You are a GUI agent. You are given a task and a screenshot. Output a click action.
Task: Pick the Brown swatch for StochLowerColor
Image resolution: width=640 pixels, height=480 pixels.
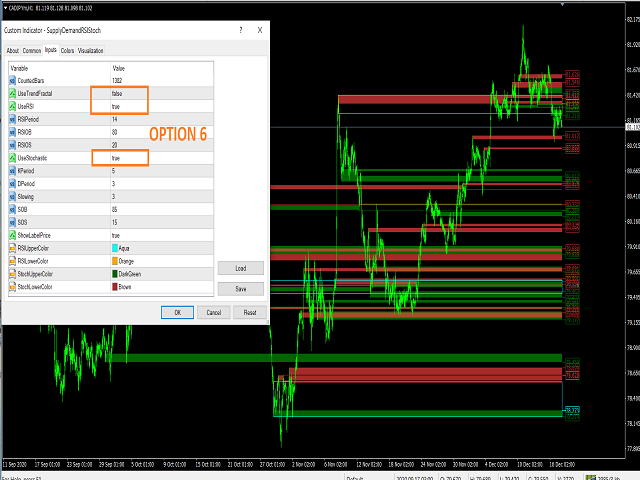(x=115, y=287)
